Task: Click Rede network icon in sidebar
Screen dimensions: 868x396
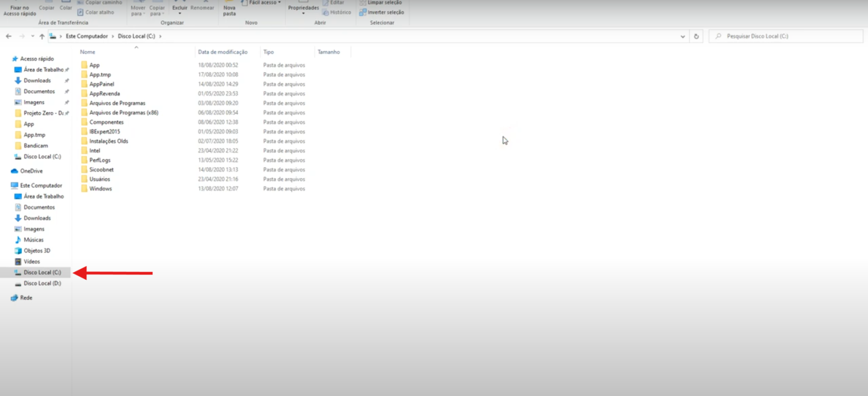Action: click(x=14, y=298)
